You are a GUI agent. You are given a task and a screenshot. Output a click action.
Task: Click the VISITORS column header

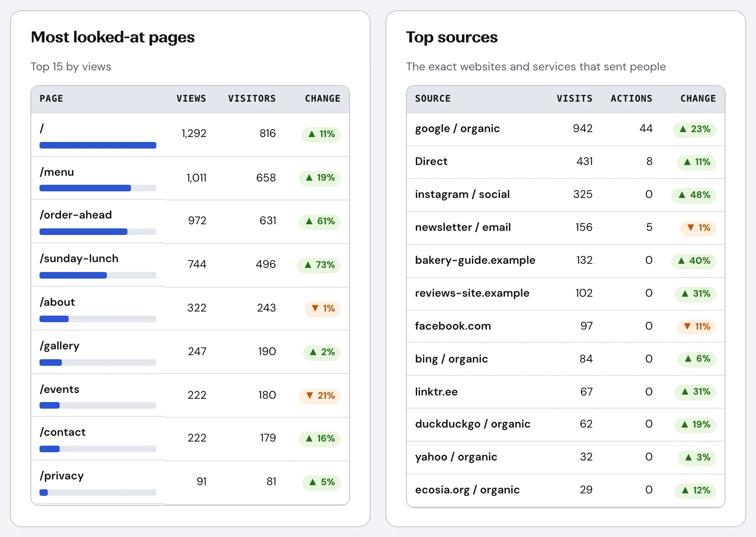(x=252, y=99)
